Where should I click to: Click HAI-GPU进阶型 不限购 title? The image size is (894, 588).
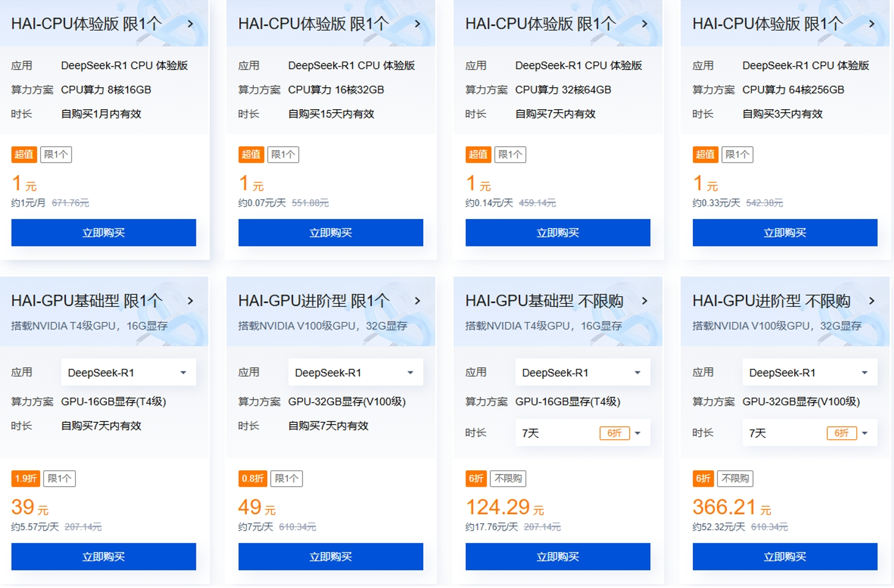pos(771,301)
